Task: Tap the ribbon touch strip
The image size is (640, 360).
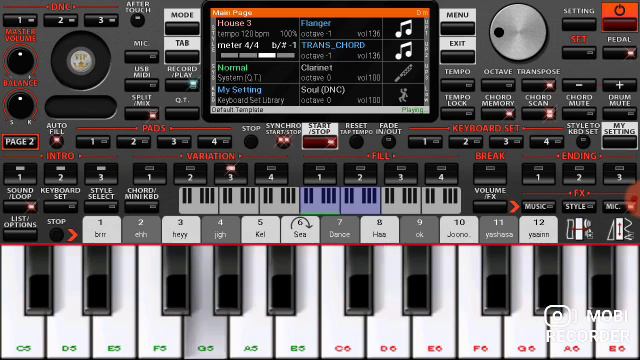Action: (81, 107)
